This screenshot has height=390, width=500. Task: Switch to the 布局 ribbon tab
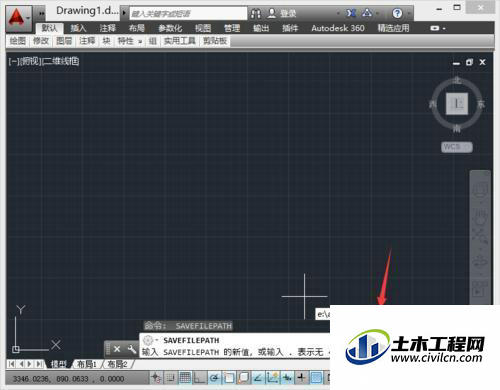[x=137, y=28]
